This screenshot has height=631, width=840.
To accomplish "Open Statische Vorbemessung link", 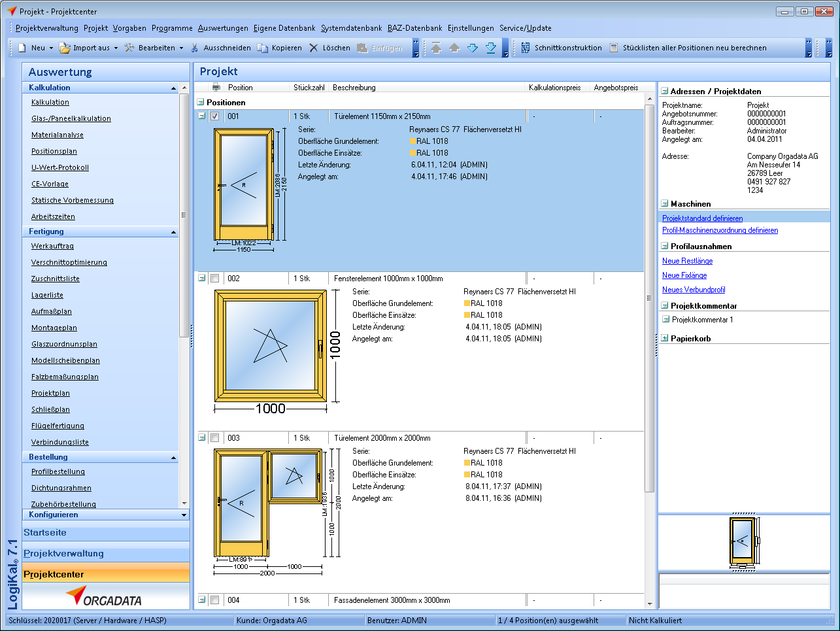I will pyautogui.click(x=73, y=200).
